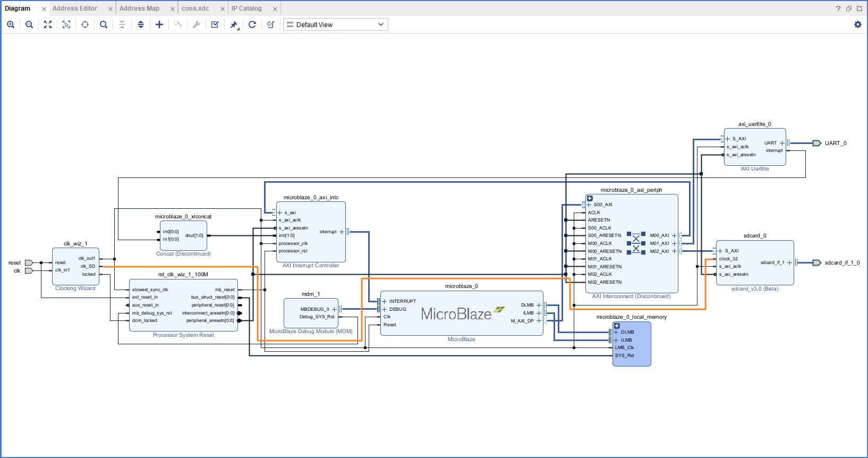Fit the diagram with Zoom Fit icon

click(x=48, y=24)
